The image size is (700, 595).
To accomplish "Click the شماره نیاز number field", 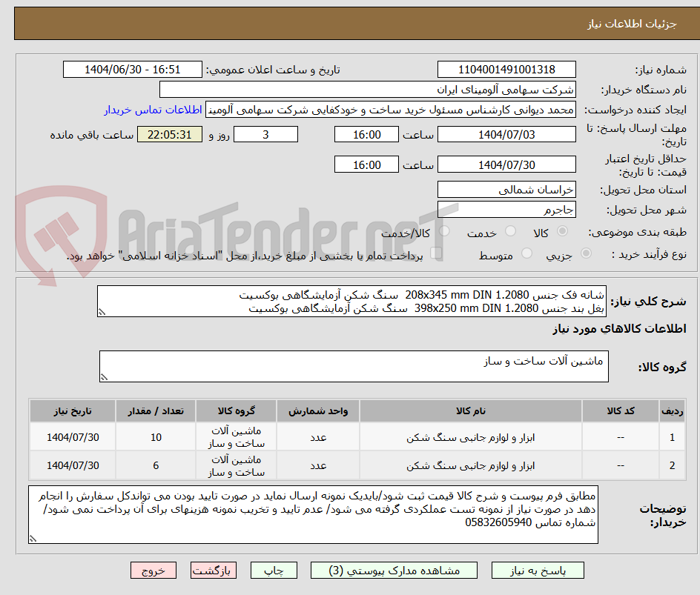I will (509, 69).
